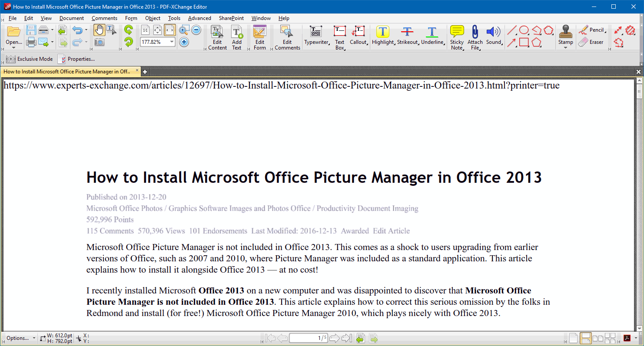Switch to Single Page layout
This screenshot has height=346, width=644.
[574, 338]
